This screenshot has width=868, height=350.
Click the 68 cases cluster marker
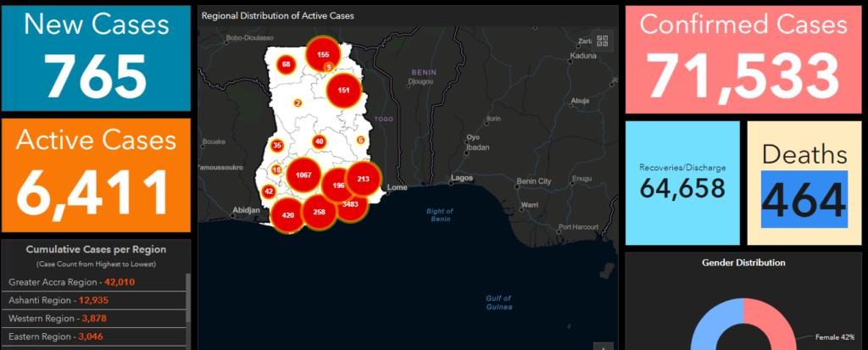(287, 64)
